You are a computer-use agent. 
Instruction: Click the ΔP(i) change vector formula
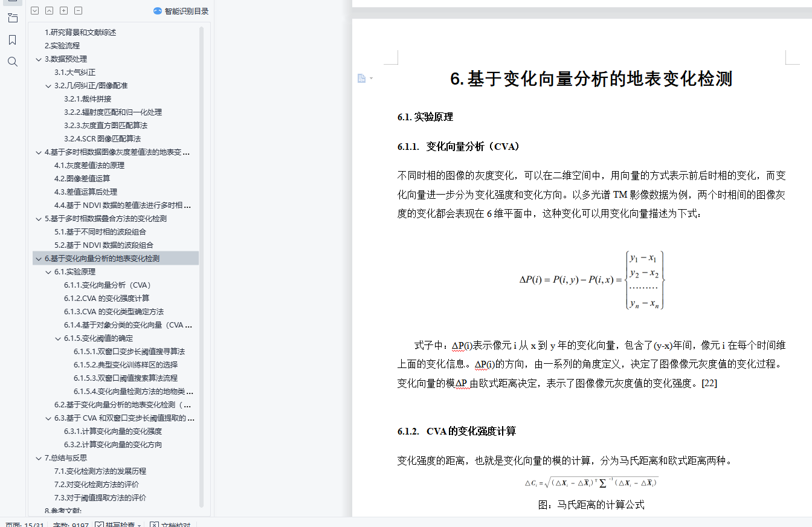tap(591, 280)
